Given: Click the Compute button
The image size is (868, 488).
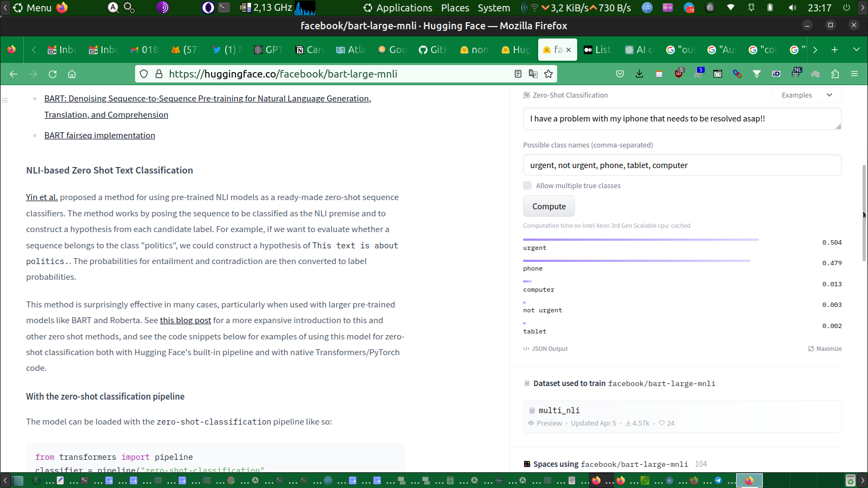Looking at the screenshot, I should (549, 207).
